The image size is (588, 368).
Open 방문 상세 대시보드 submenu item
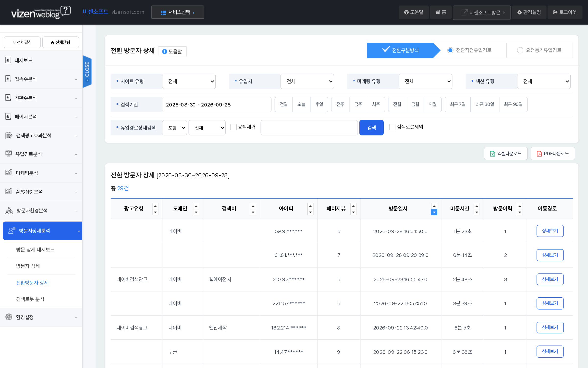[x=35, y=250]
